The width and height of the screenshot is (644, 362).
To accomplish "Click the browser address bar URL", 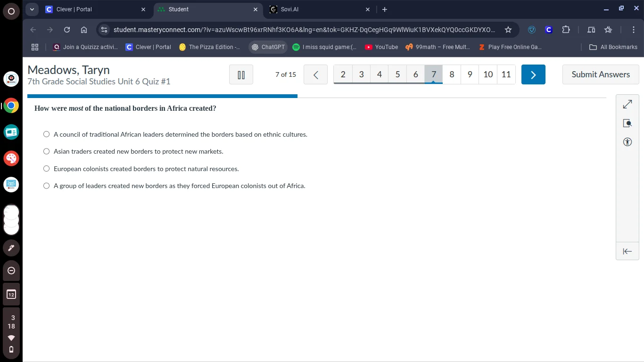I will (x=304, y=30).
